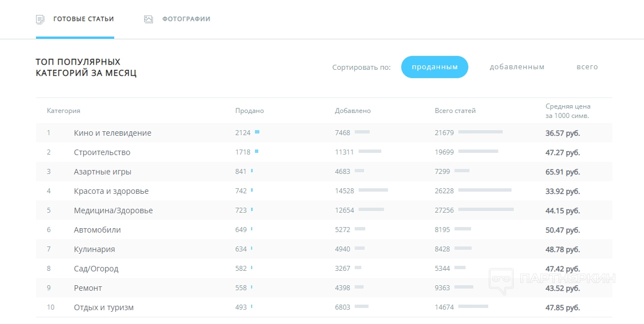Screen dimensions: 644x324
Task: Click the added value 14528
Action: 344,191
